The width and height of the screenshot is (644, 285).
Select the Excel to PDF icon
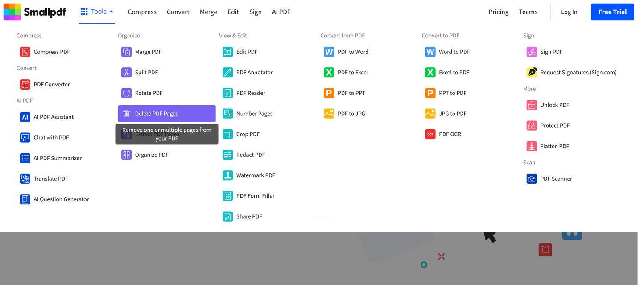pos(430,72)
